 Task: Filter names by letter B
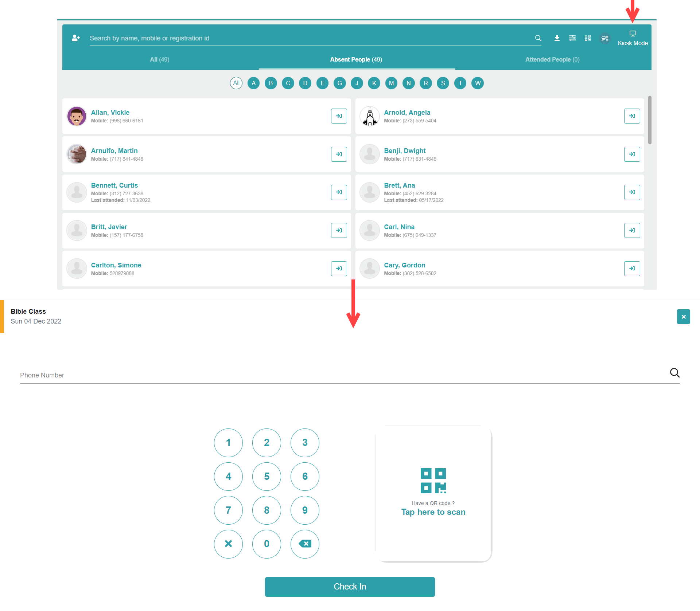[271, 83]
